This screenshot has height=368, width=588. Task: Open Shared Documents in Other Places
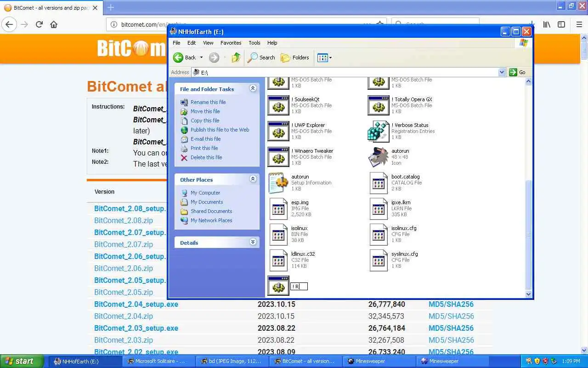211,211
